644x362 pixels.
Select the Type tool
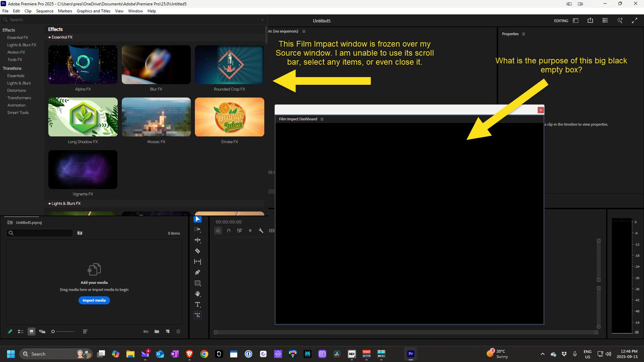pyautogui.click(x=198, y=305)
